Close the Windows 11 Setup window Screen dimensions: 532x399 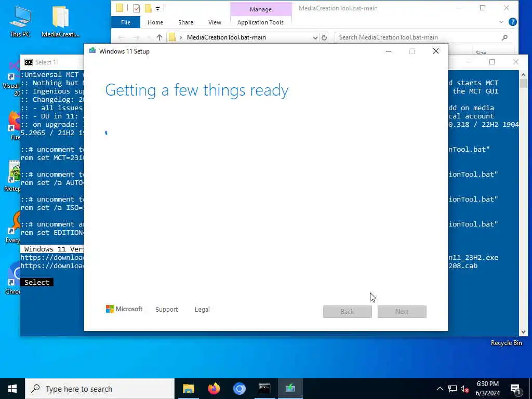(436, 51)
